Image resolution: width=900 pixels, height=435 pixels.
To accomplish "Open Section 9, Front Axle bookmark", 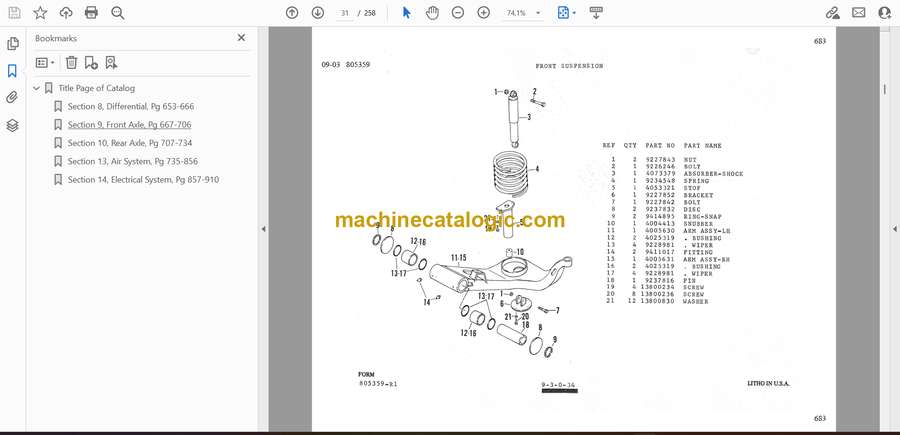I will point(129,125).
